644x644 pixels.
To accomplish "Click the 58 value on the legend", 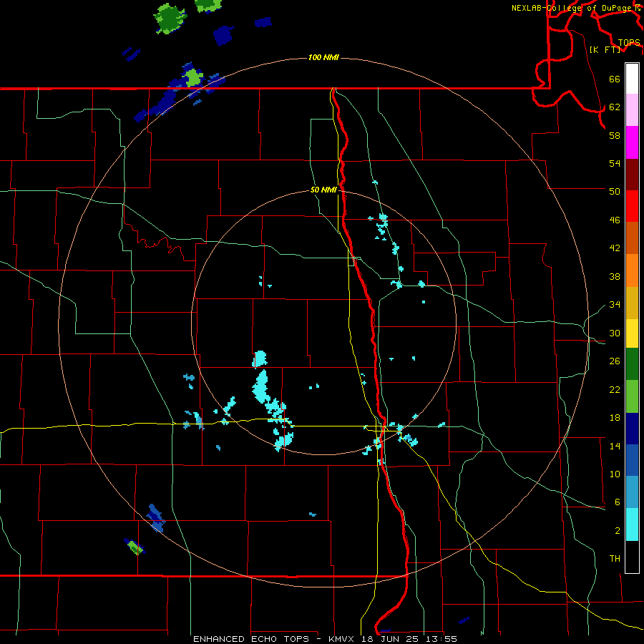I will click(615, 135).
